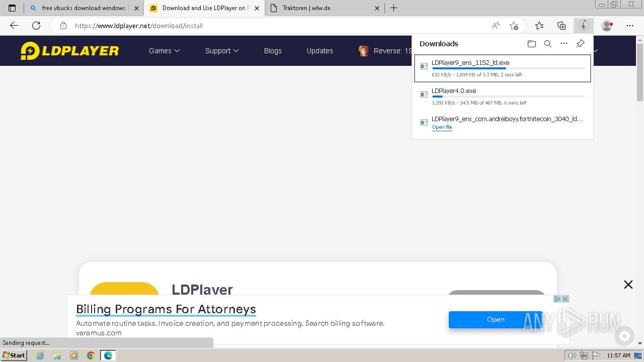
Task: Close the ad with small X
Action: coord(565,299)
